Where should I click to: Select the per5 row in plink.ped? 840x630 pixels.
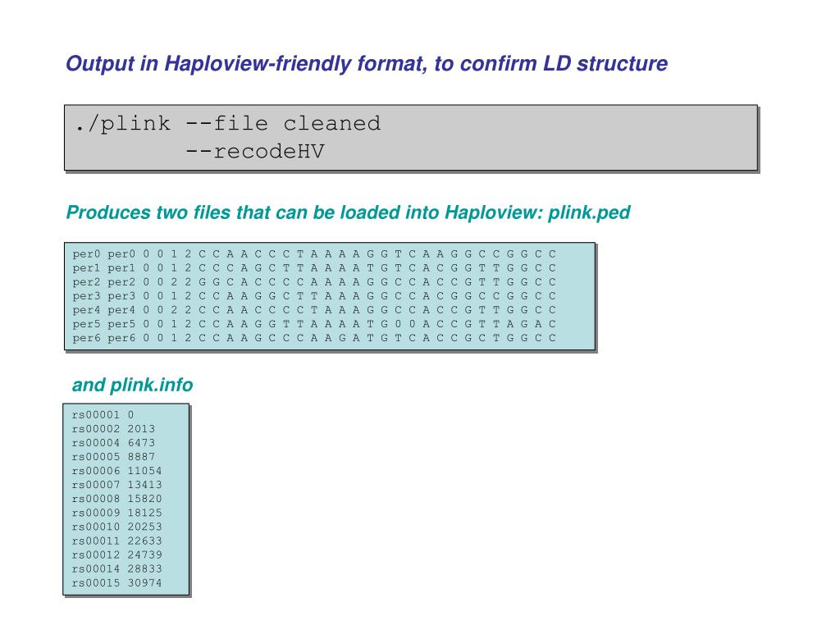(x=314, y=323)
